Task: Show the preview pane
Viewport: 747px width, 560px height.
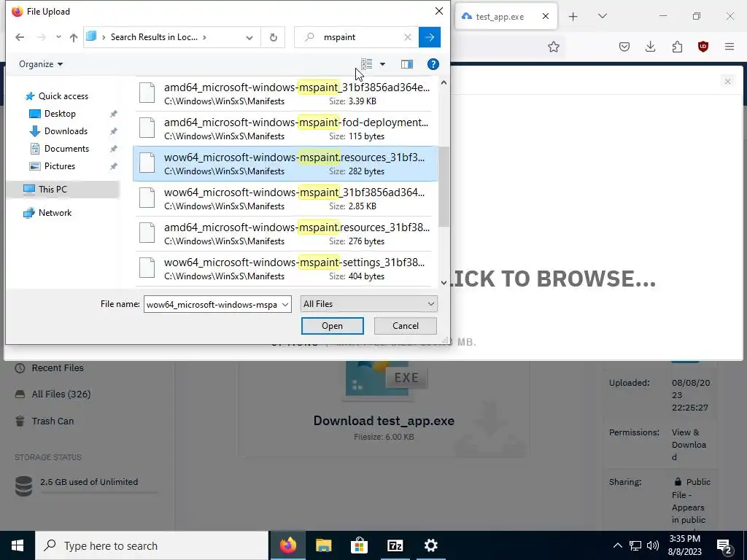Action: [x=407, y=64]
